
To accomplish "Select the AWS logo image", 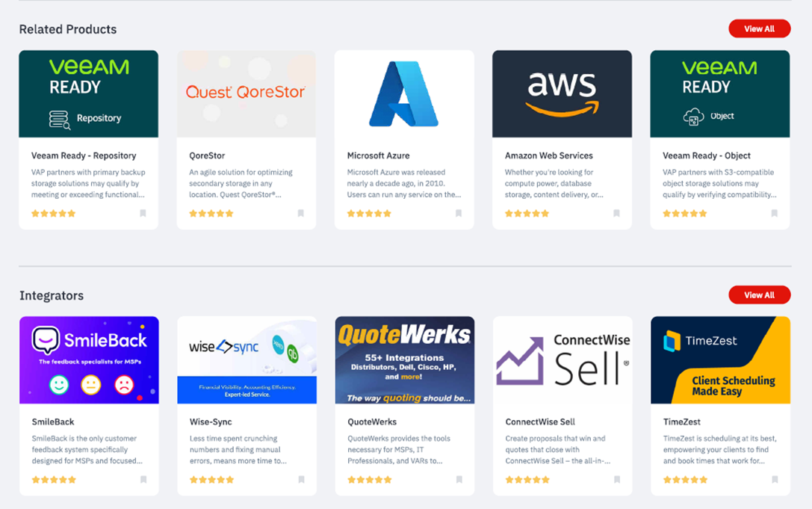I will (562, 94).
